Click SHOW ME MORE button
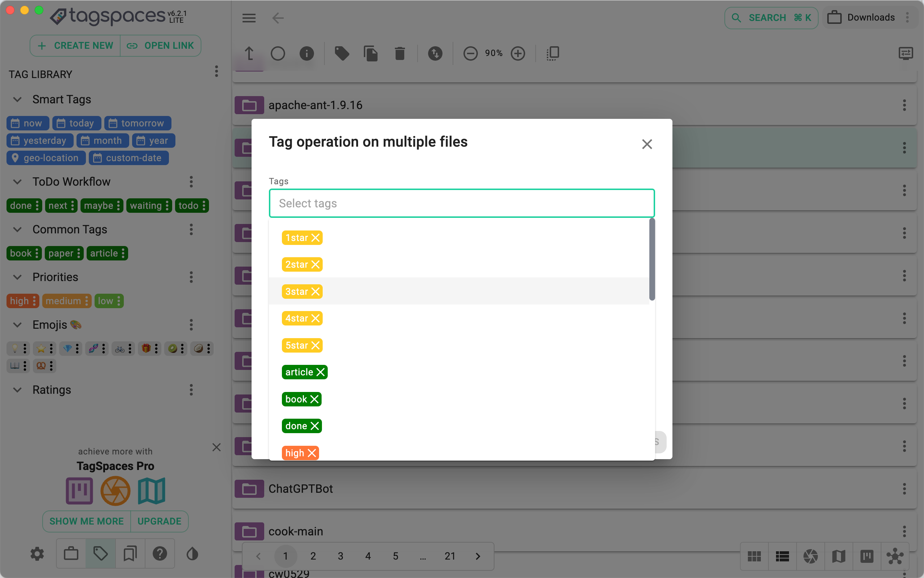The image size is (924, 578). 87,521
